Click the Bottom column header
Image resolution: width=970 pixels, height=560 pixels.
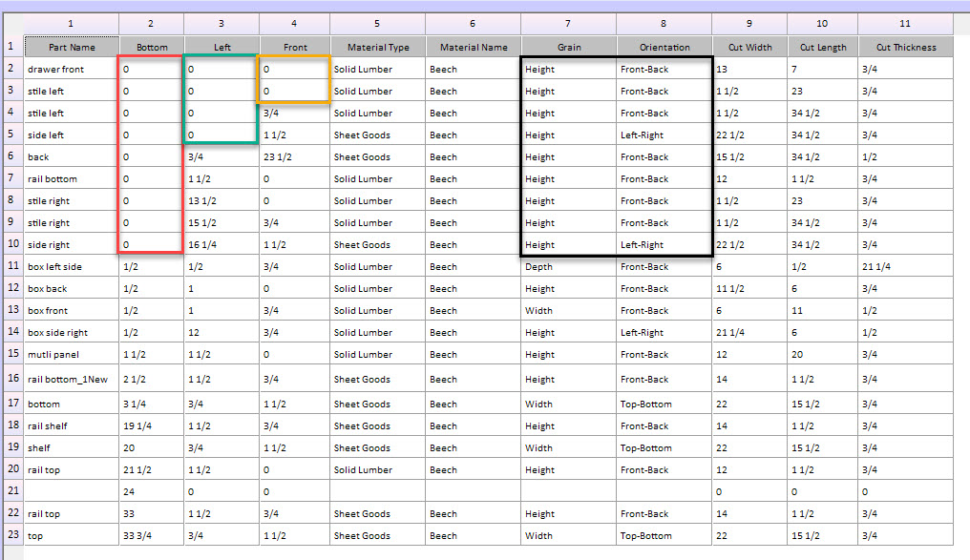pos(152,47)
